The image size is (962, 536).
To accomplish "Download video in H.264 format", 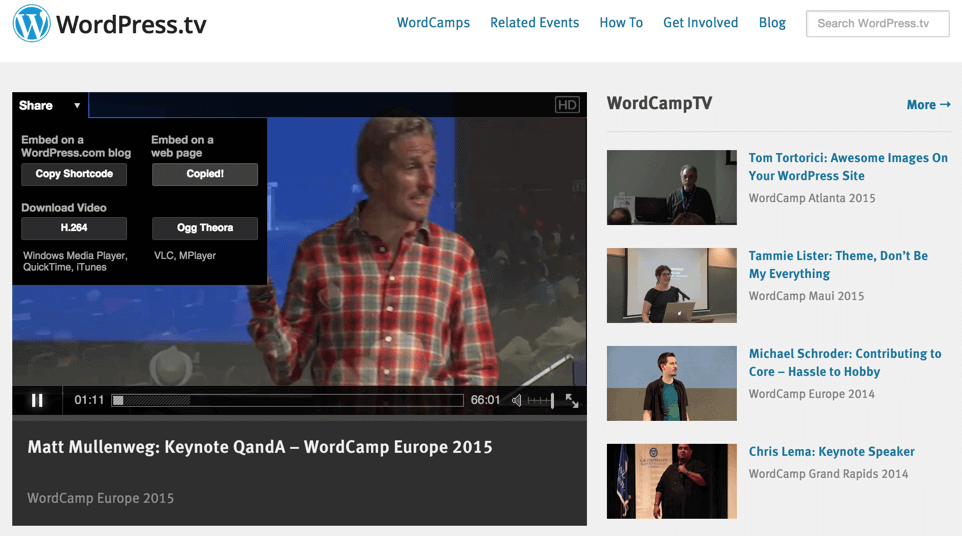I will pyautogui.click(x=74, y=228).
